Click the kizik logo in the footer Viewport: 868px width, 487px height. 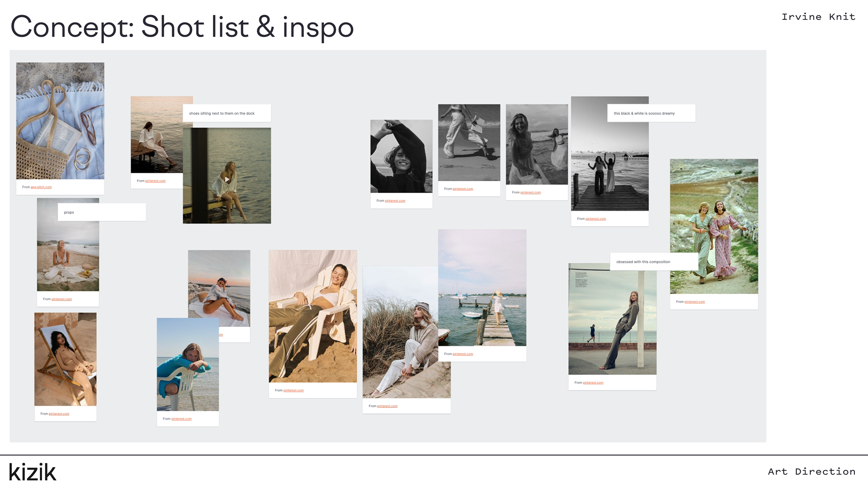point(33,472)
